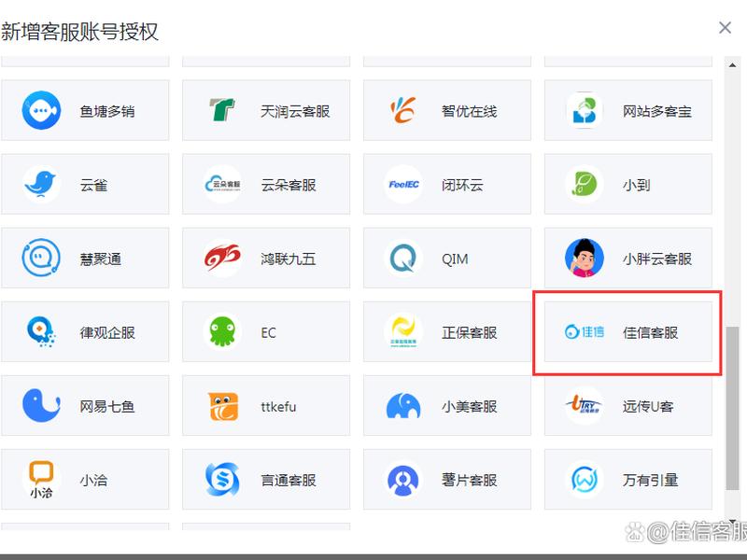
Task: Click the 小胖云客服 avatar icon
Action: tap(585, 259)
